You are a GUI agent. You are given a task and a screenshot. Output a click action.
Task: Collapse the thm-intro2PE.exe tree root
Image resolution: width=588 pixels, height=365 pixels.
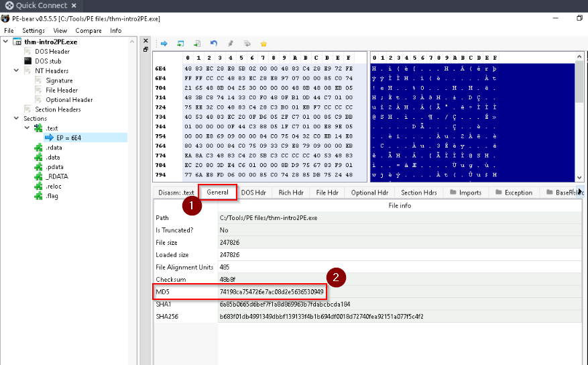pos(5,42)
